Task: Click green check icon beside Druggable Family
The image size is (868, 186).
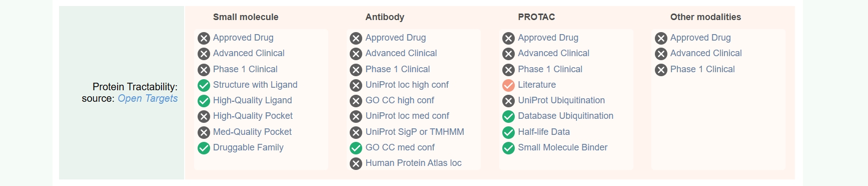Action: click(x=204, y=148)
